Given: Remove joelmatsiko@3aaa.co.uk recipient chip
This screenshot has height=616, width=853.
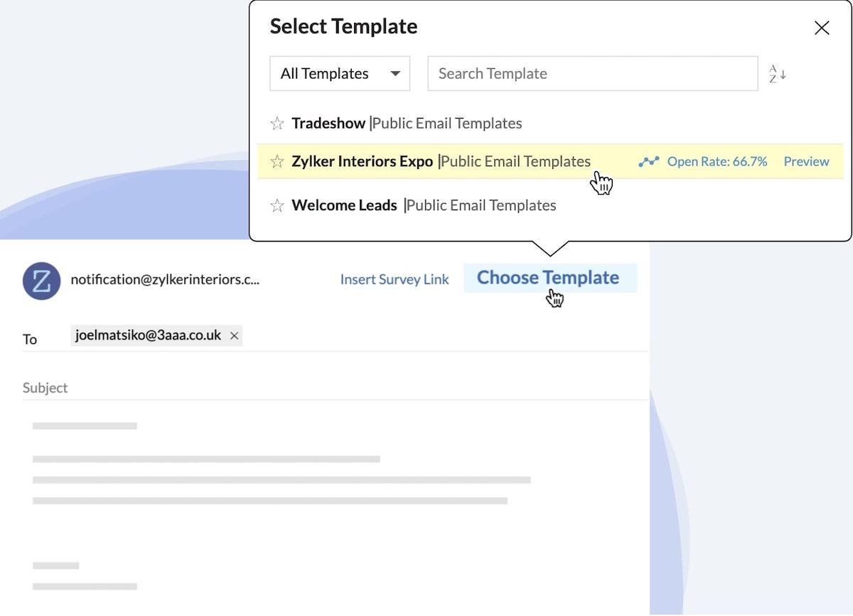Looking at the screenshot, I should (x=235, y=336).
